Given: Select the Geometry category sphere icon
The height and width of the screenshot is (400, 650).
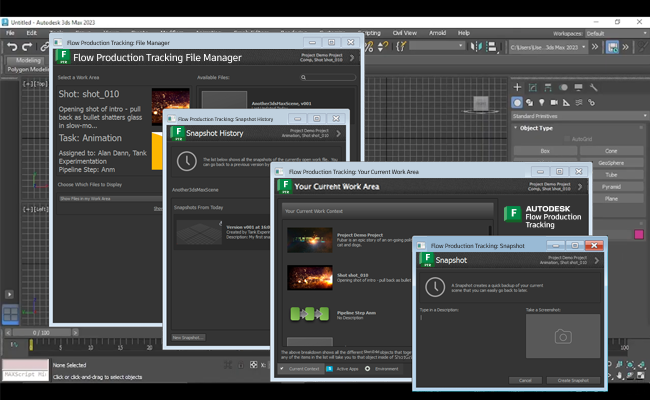Looking at the screenshot, I should (x=517, y=102).
